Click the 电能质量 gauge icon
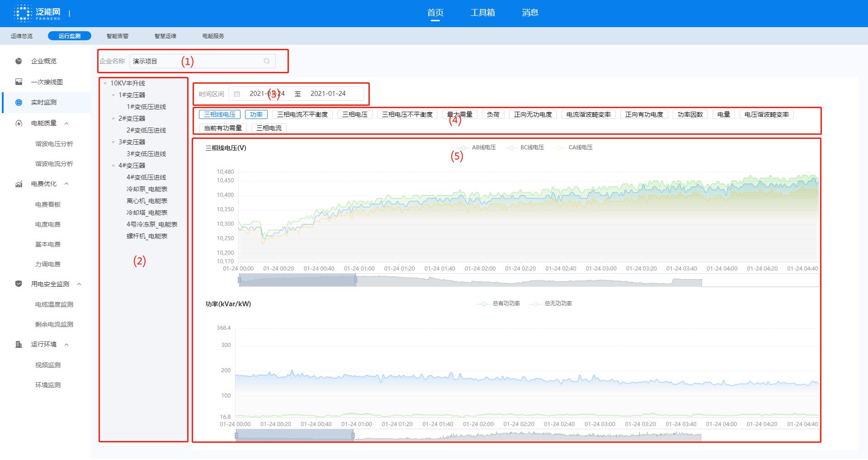The width and height of the screenshot is (868, 460). 19,123
